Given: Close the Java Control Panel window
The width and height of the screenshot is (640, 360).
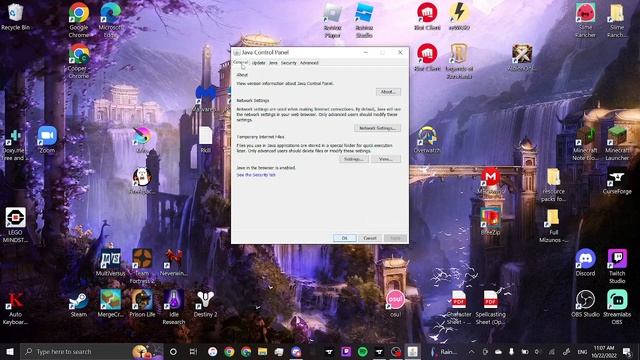Looking at the screenshot, I should coord(400,52).
